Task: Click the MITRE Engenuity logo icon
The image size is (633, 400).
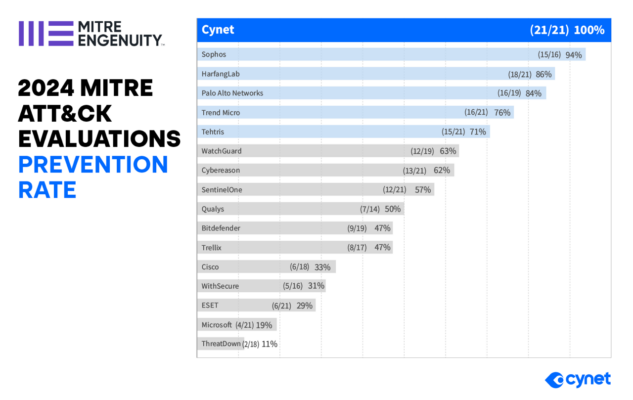Action: tap(46, 34)
